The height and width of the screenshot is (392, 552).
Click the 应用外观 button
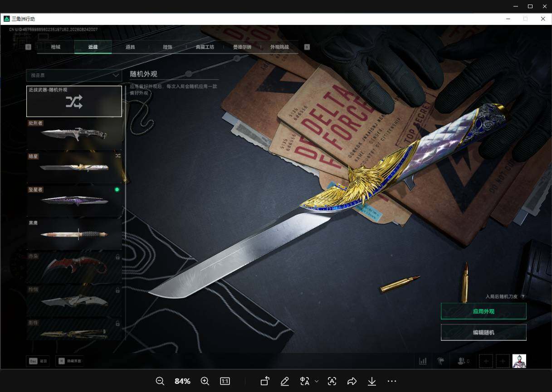pyautogui.click(x=484, y=311)
